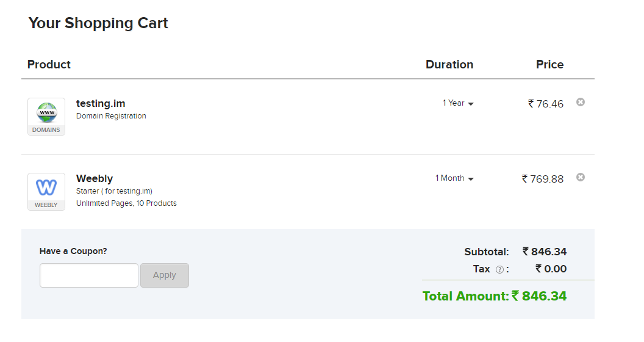This screenshot has height=342, width=644.
Task: Click the Price column header
Action: pyautogui.click(x=549, y=65)
